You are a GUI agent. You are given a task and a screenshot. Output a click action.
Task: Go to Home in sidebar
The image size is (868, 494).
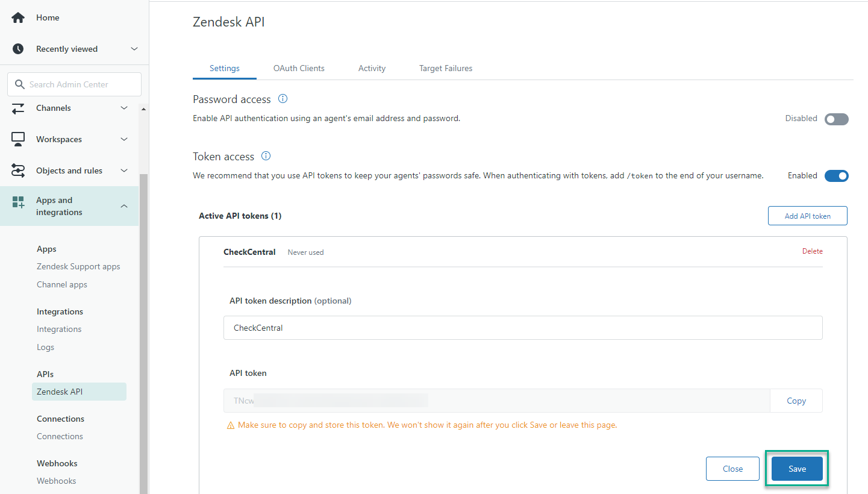coord(48,18)
